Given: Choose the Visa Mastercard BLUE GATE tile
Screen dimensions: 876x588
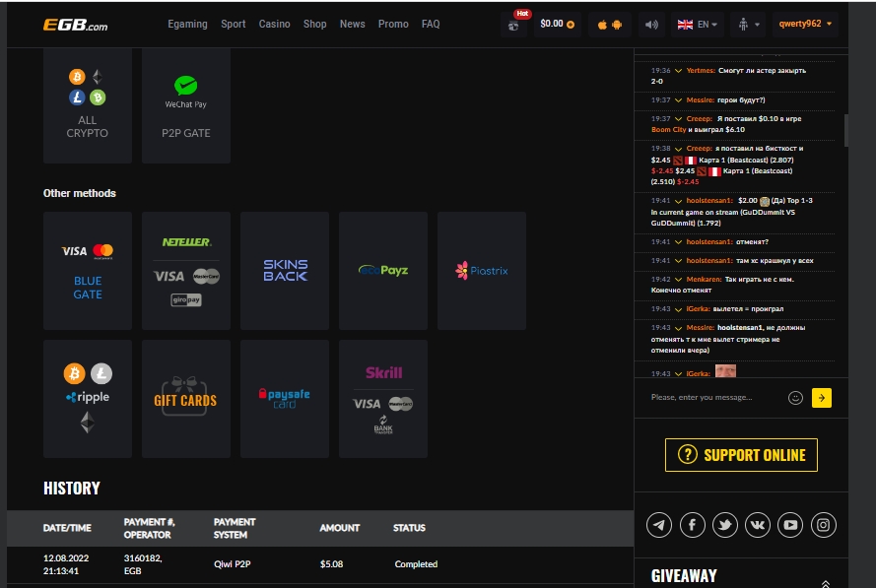Looking at the screenshot, I should (88, 271).
